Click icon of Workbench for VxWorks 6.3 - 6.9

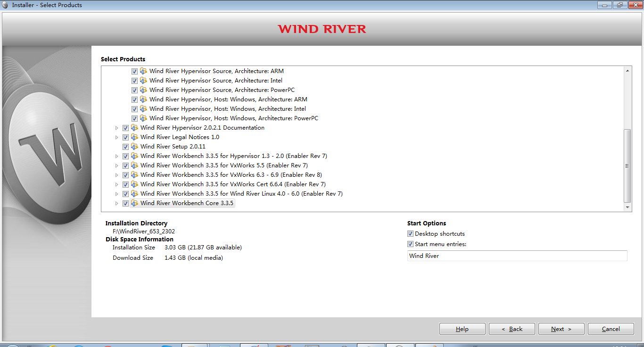point(134,175)
